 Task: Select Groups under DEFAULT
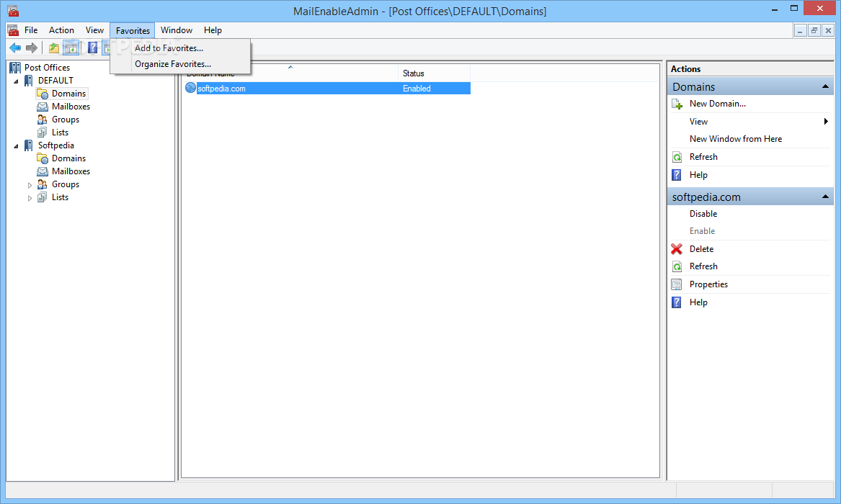[x=66, y=120]
